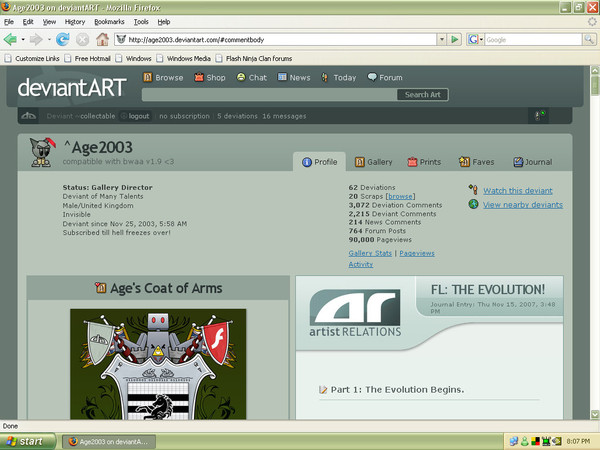Image resolution: width=600 pixels, height=450 pixels.
Task: Click the site favicon in the address bar
Action: (121, 39)
